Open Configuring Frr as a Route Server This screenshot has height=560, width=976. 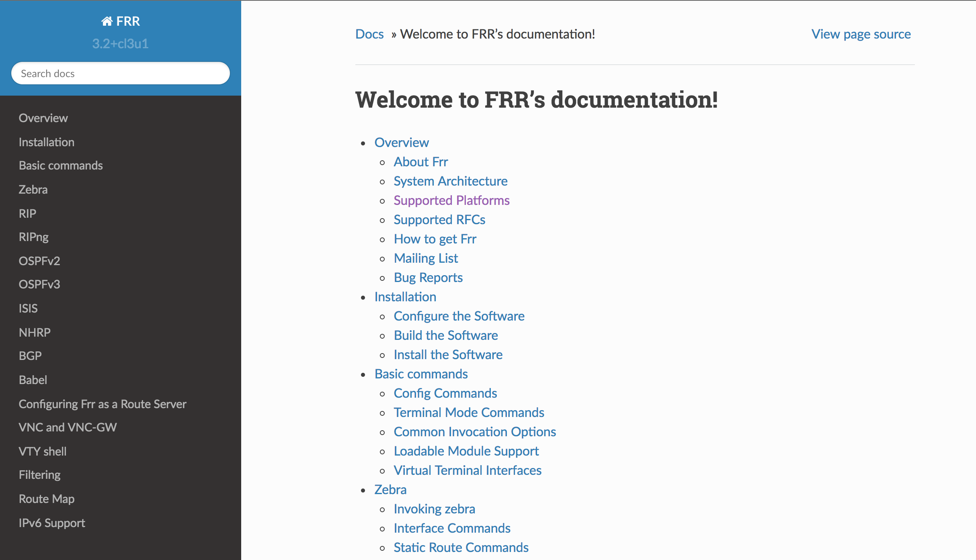(103, 404)
